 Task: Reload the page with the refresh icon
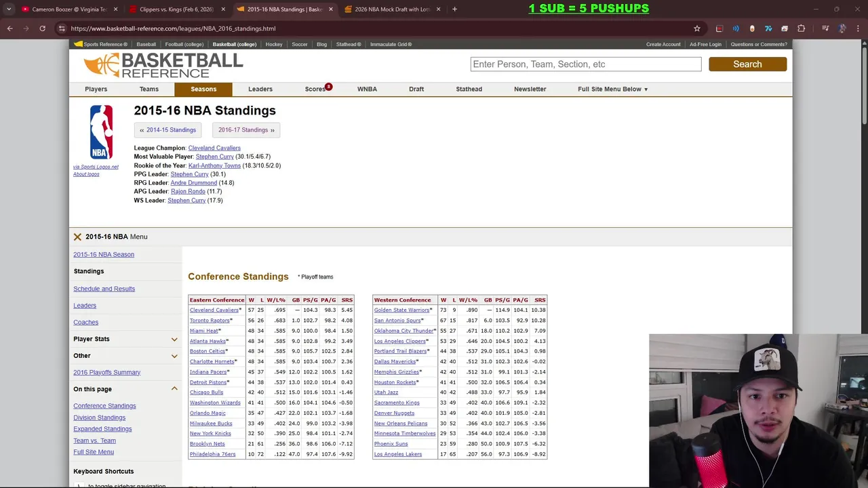[42, 28]
